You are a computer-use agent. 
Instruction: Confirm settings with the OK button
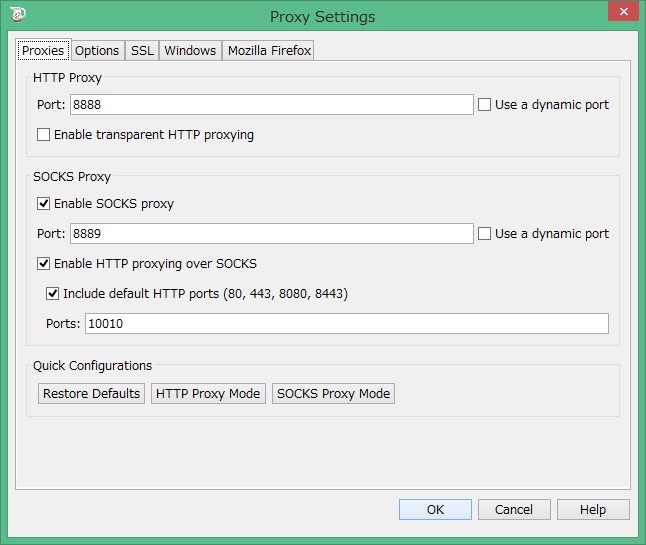tap(435, 509)
